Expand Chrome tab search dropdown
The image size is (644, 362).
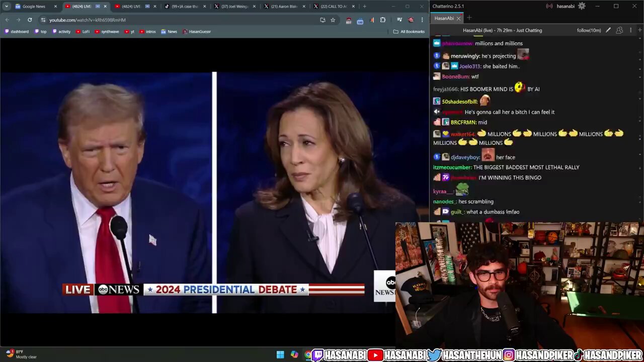pyautogui.click(x=6, y=6)
